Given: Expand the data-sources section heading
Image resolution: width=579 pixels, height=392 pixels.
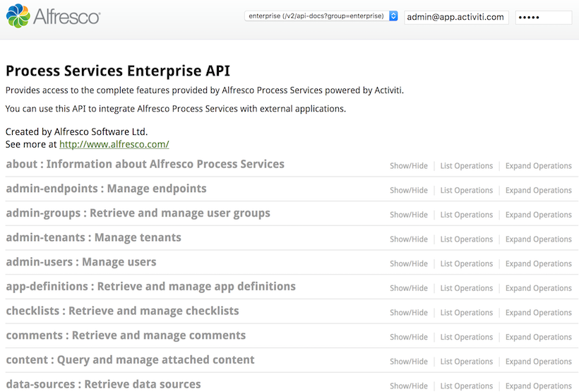Looking at the screenshot, I should (103, 384).
